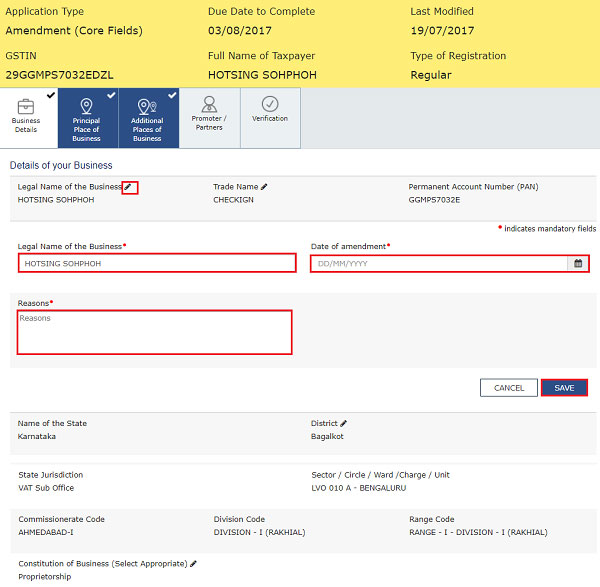Viewport: 600px width, 587px height.
Task: Click the district value Bagalkot
Action: click(x=329, y=437)
